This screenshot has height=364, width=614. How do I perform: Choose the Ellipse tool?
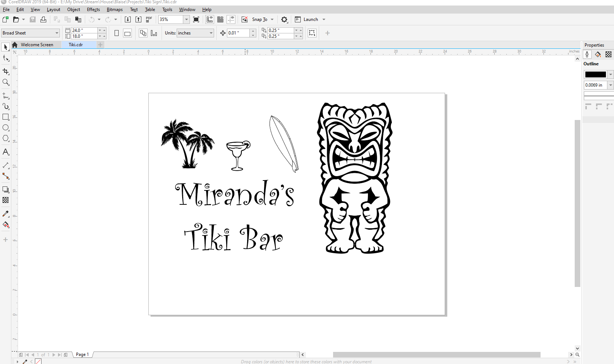(6, 128)
